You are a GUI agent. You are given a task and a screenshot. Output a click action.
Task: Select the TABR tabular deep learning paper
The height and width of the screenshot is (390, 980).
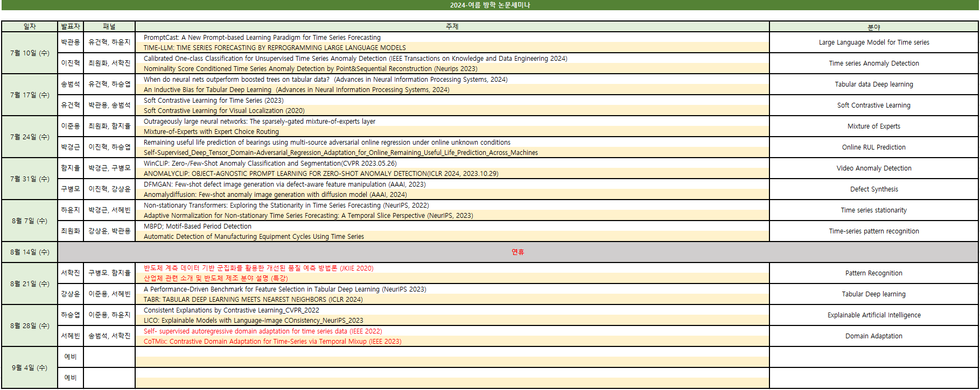(x=253, y=300)
